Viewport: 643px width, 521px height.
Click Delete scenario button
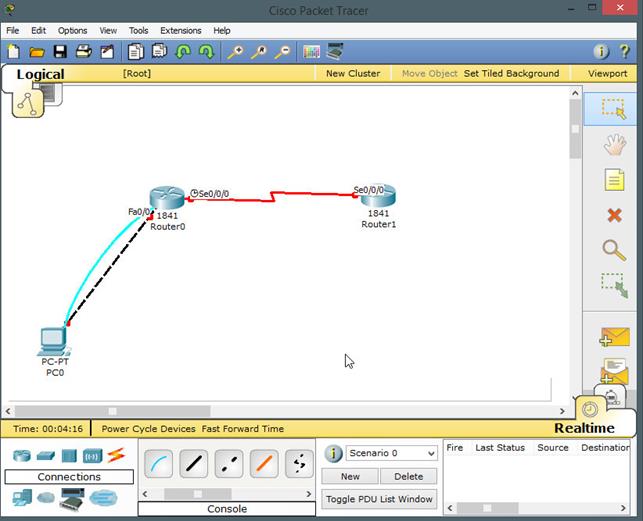(x=408, y=476)
